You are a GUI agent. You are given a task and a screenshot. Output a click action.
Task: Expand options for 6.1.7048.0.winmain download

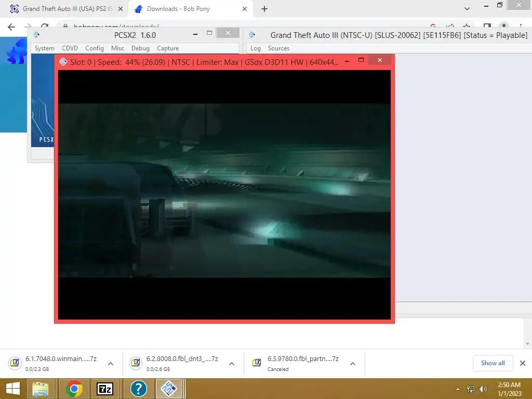tap(111, 364)
